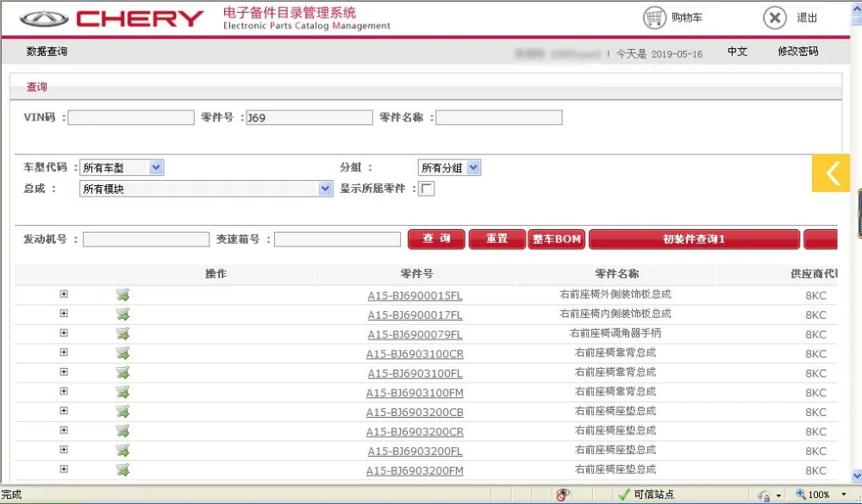Expand row A15-BJ6903200FM
This screenshot has height=504, width=862.
pos(64,470)
